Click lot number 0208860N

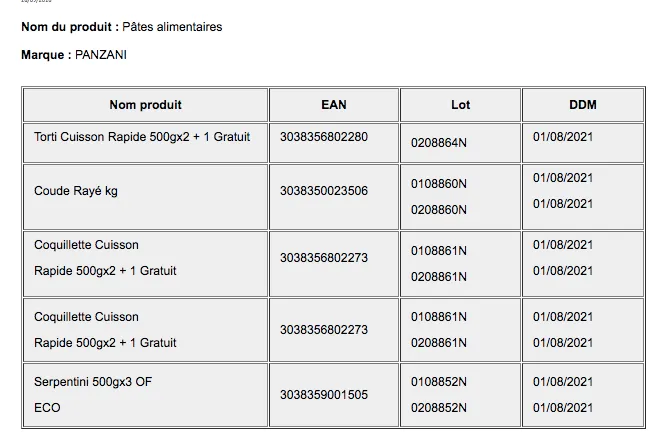tap(439, 210)
